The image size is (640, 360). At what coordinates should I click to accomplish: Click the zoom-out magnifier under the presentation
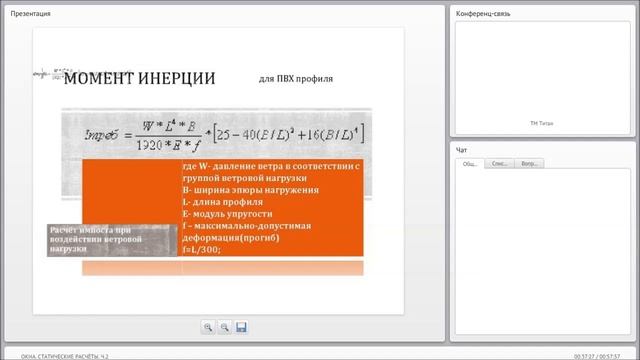point(224,327)
